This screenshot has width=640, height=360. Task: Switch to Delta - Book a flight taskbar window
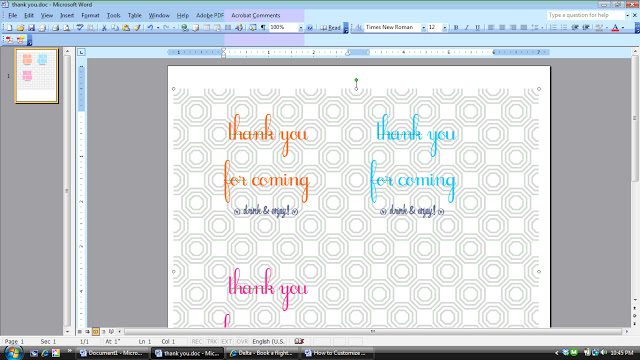click(x=262, y=353)
